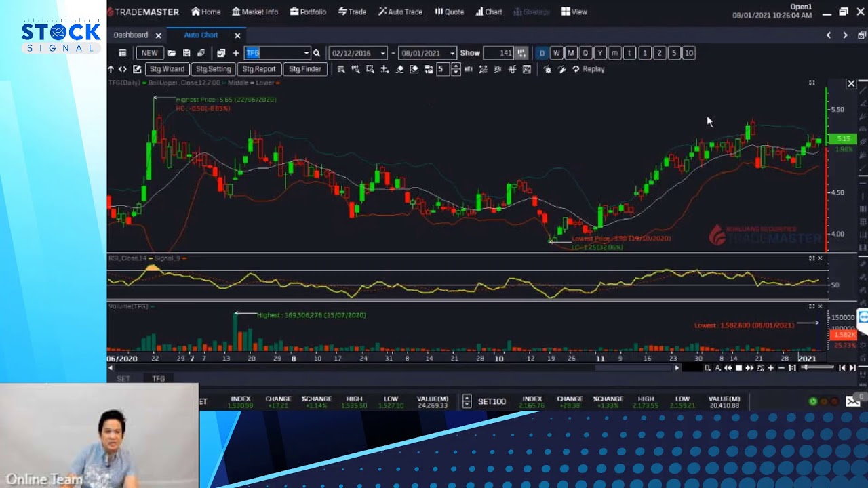Click the edit pencil note icon
The width and height of the screenshot is (868, 488).
click(x=137, y=69)
